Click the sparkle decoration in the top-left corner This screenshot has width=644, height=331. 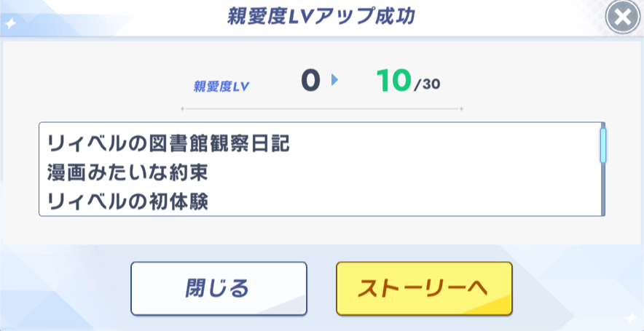(10, 23)
